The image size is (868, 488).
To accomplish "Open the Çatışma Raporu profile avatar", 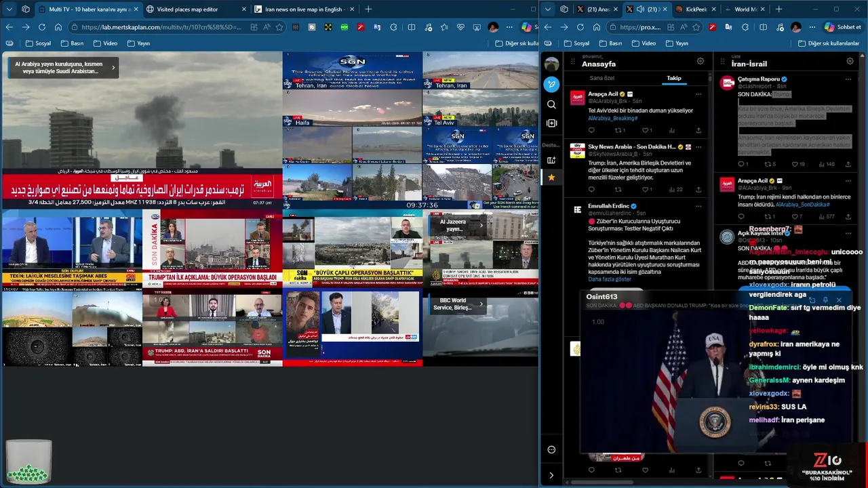I will (x=727, y=83).
